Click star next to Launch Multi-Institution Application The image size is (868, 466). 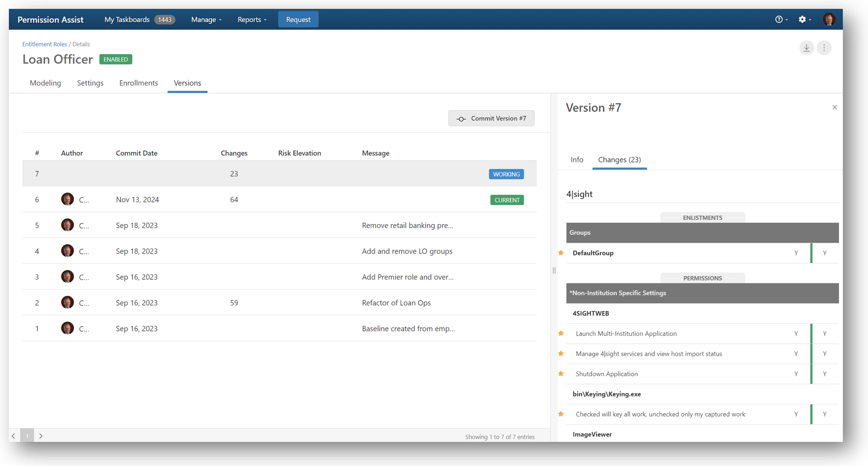point(561,333)
